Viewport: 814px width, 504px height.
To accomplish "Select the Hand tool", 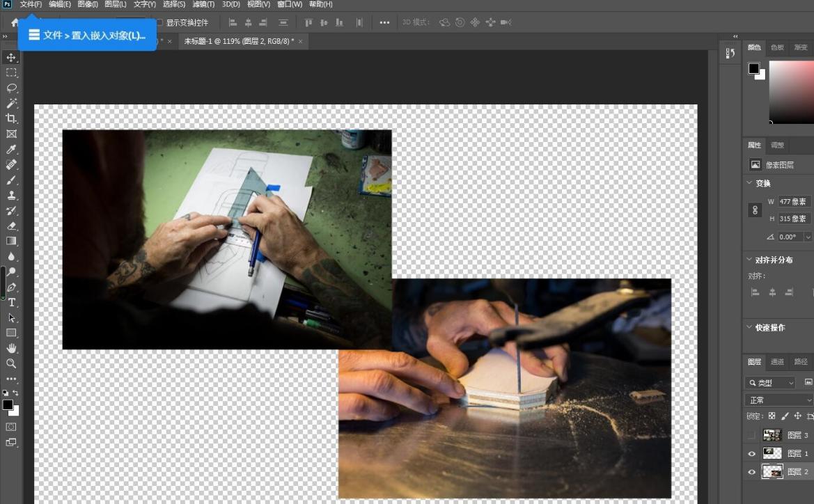I will pyautogui.click(x=10, y=348).
